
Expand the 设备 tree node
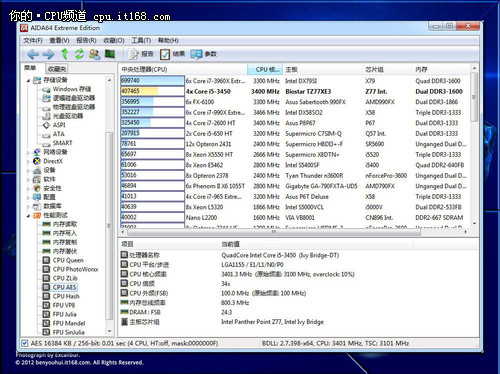[28, 170]
